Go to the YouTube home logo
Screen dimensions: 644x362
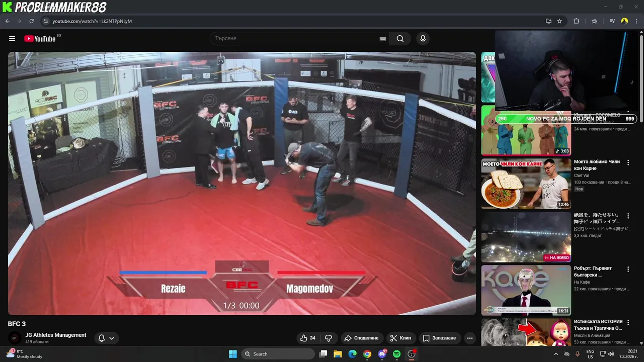tap(40, 39)
